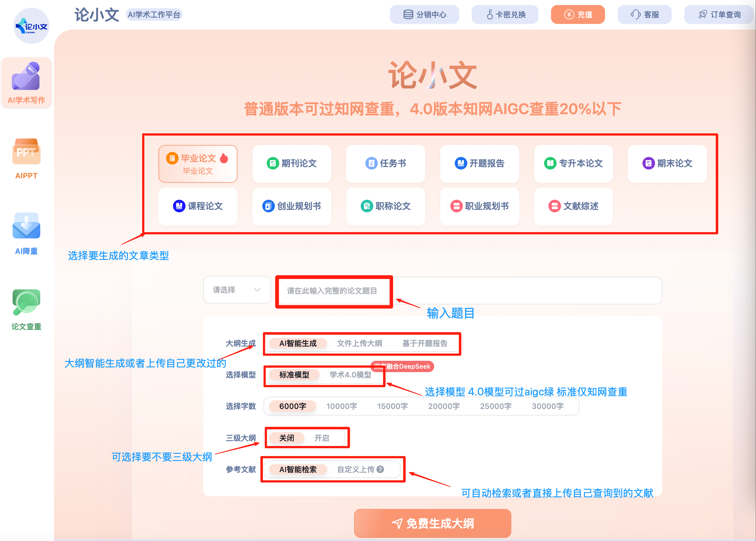Viewport: 756px width, 541px height.
Task: Click the 免费生成大纲 button
Action: tap(433, 523)
